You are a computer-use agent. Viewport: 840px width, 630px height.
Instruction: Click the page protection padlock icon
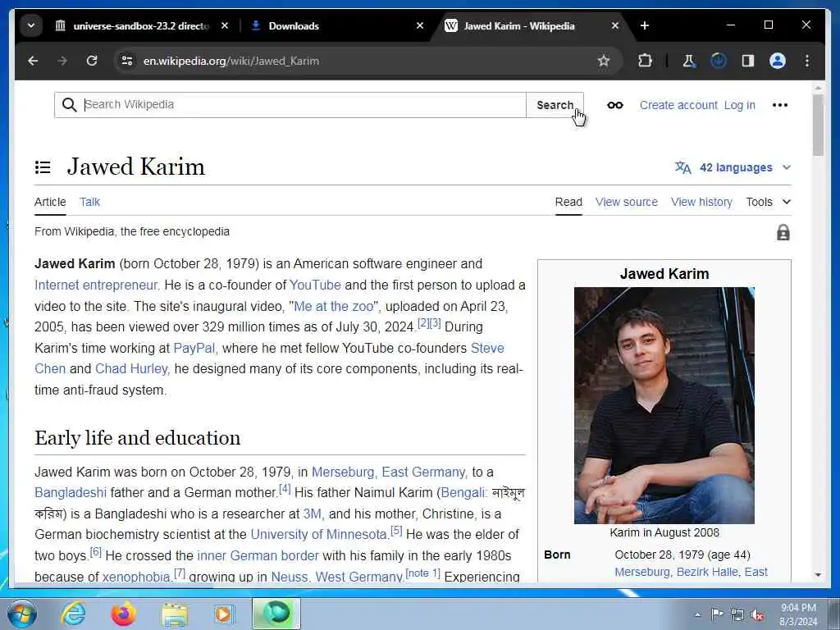(x=783, y=232)
